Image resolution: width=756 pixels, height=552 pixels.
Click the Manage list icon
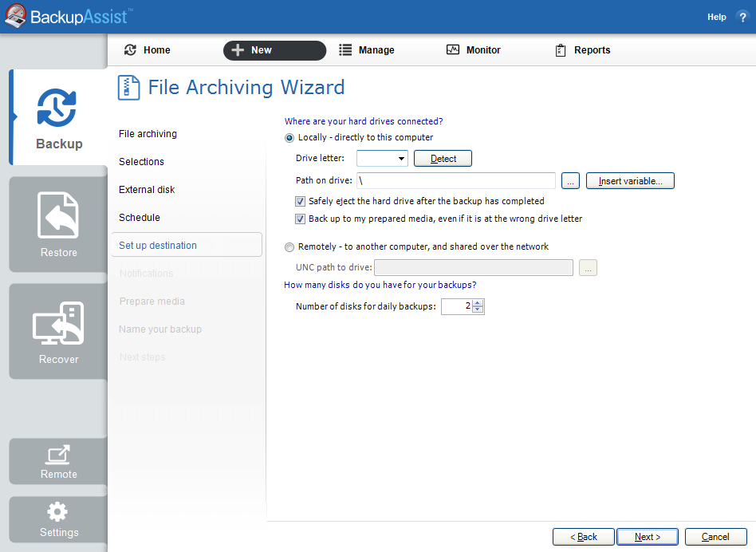[x=345, y=50]
